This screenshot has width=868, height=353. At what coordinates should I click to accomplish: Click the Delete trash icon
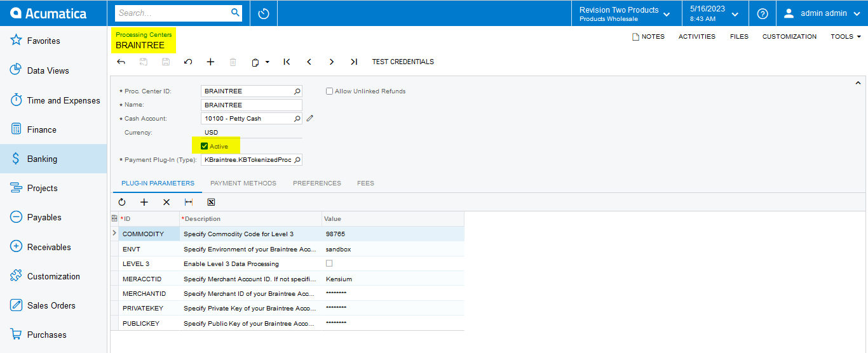[233, 62]
